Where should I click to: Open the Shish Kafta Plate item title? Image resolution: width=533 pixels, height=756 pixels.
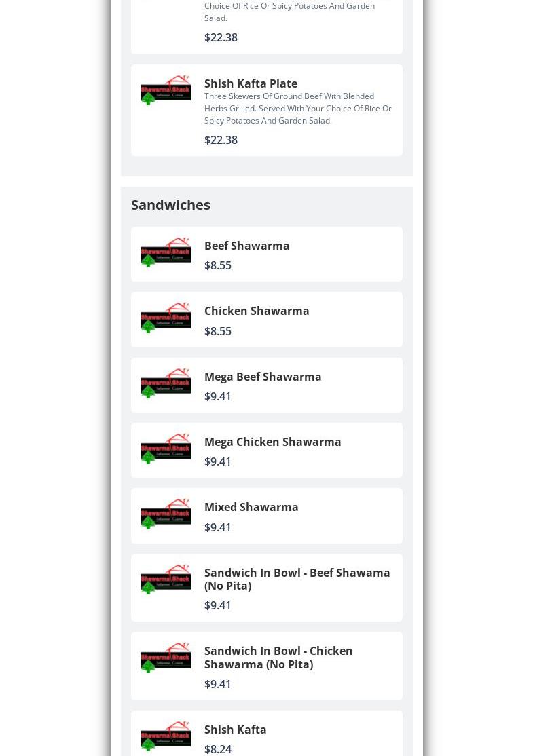click(x=251, y=83)
